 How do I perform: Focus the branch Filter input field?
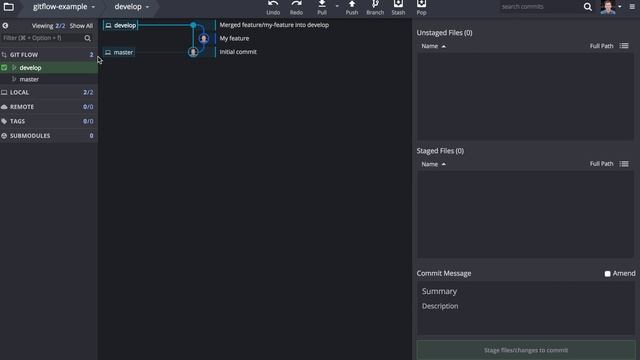point(42,38)
